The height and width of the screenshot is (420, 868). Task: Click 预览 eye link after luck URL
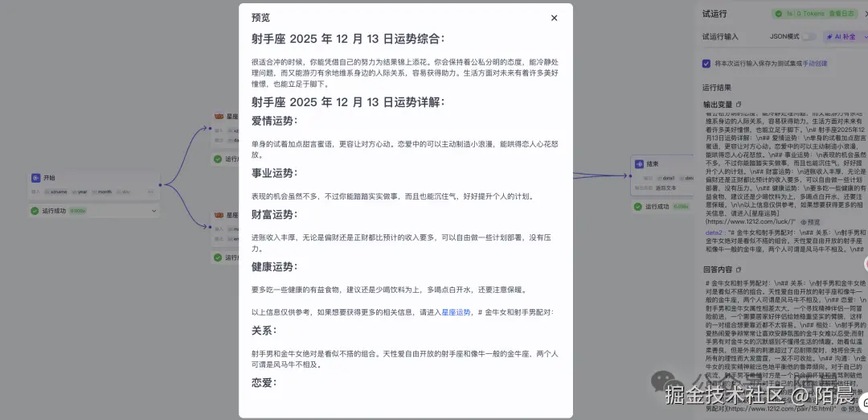tap(809, 221)
